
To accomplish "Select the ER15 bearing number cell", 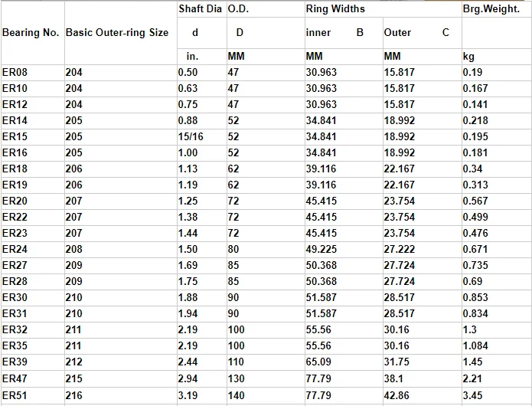I will coord(15,136).
